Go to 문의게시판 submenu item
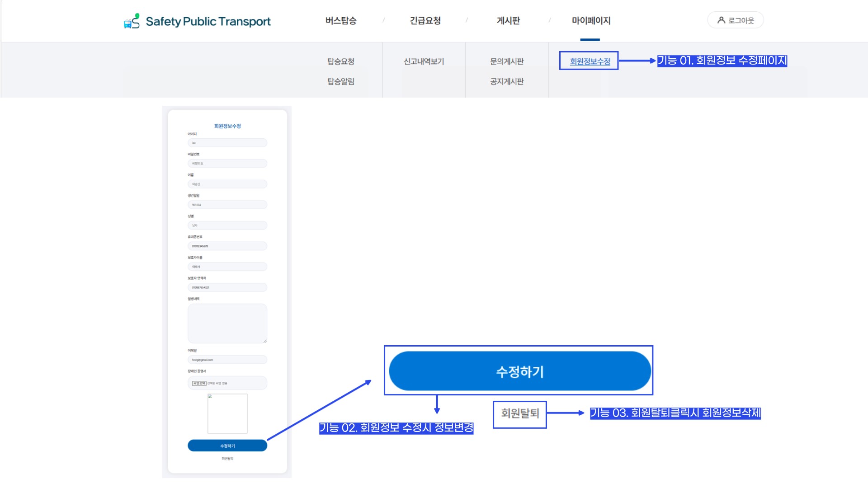Image resolution: width=868 pixels, height=488 pixels. (x=507, y=61)
